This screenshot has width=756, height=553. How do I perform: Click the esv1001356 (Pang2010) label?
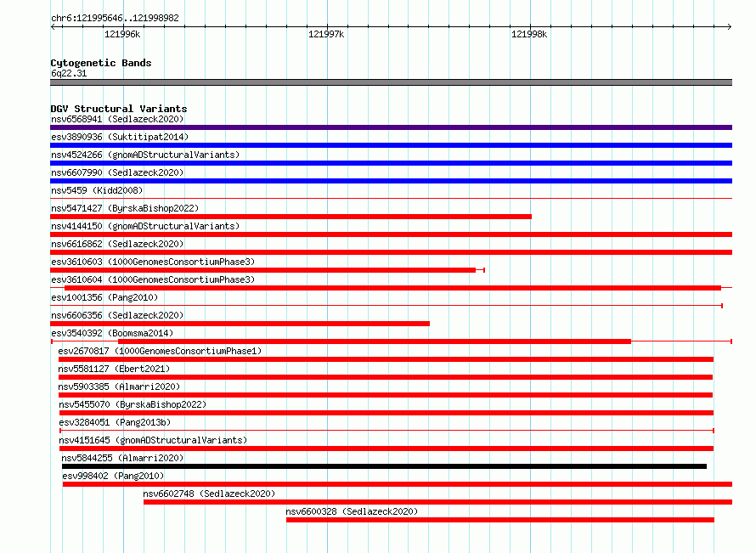click(104, 297)
